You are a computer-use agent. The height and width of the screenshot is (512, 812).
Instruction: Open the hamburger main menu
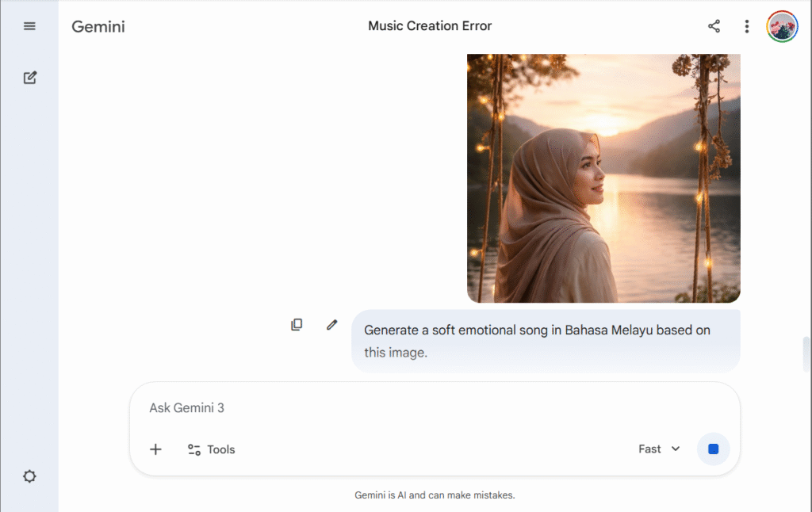(x=29, y=26)
